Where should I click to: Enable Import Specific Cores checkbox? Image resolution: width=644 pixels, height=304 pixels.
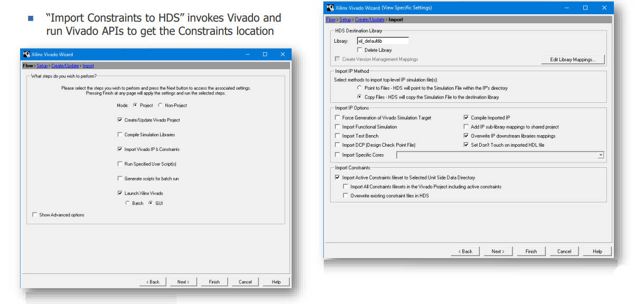point(338,155)
